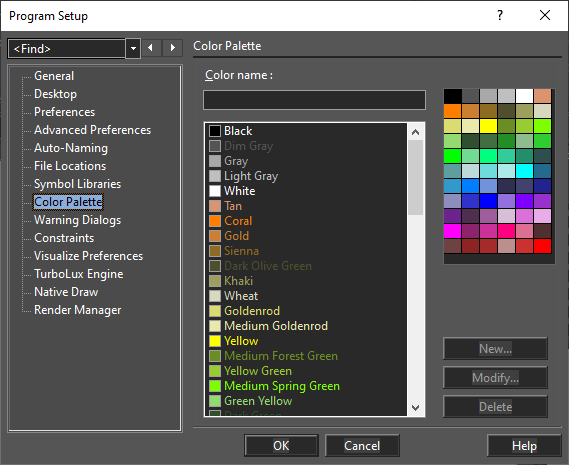Select Symbol Libraries in the tree
The image size is (569, 465).
pos(77,184)
